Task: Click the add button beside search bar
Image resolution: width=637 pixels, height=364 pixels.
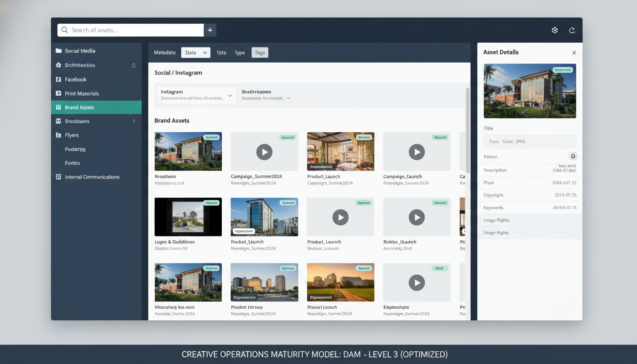Action: (209, 30)
